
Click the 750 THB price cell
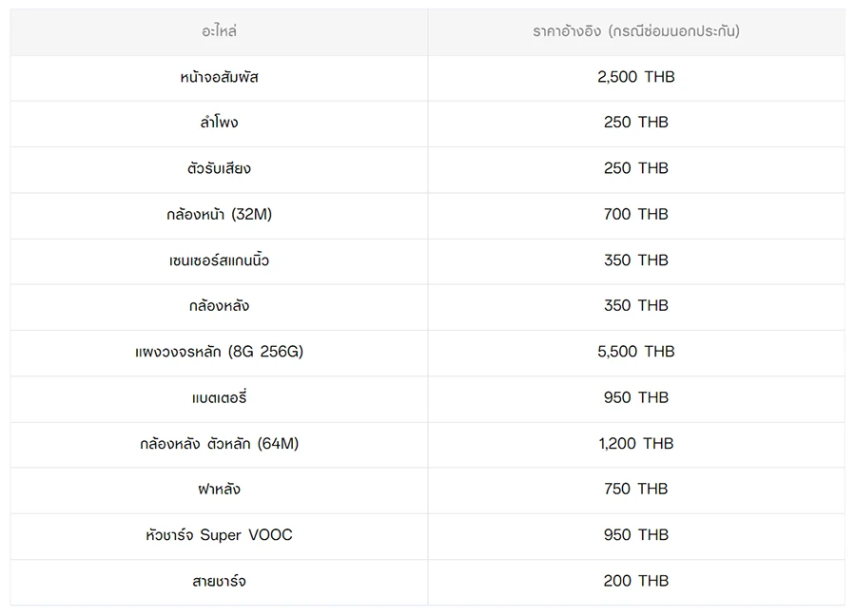click(635, 490)
